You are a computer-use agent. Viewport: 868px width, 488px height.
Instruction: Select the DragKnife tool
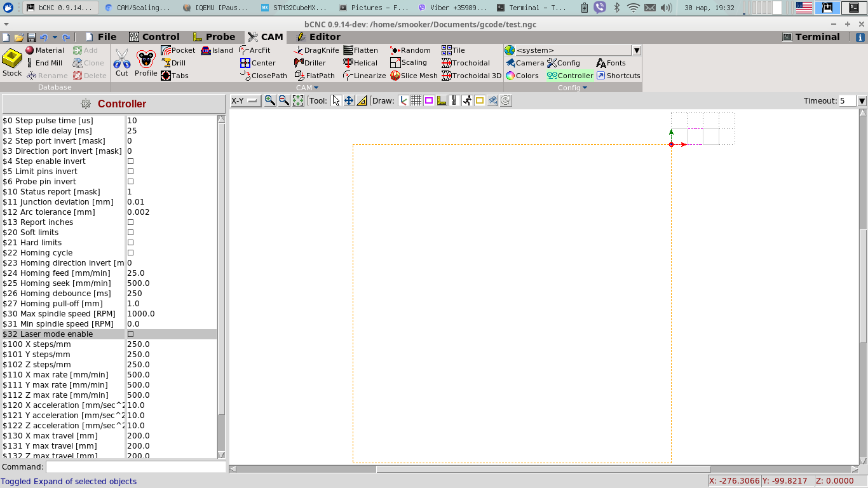pos(316,50)
